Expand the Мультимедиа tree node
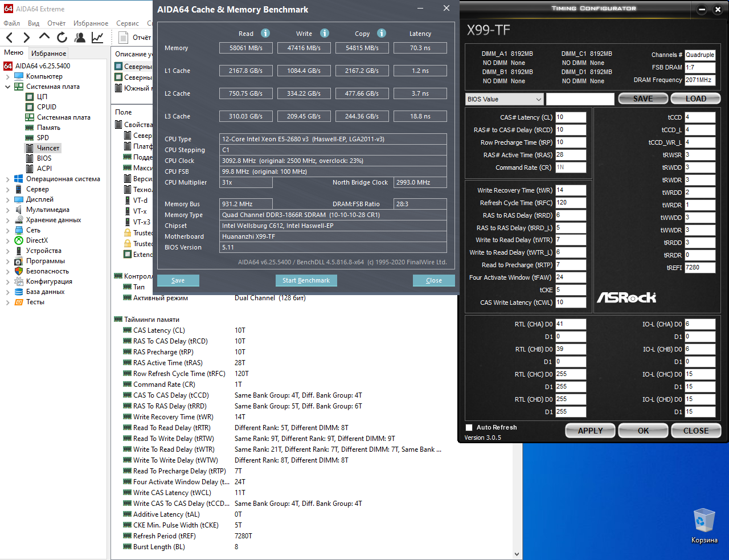This screenshot has height=560, width=729. click(7, 210)
